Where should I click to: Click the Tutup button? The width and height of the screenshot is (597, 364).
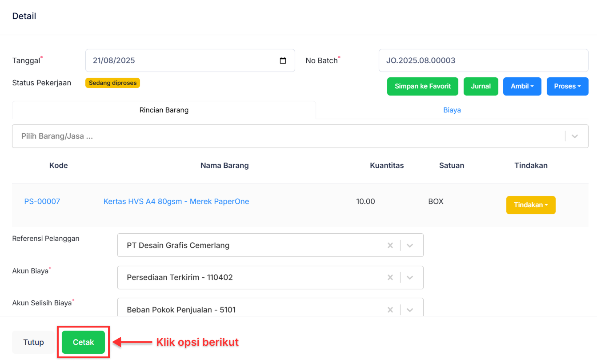click(33, 342)
